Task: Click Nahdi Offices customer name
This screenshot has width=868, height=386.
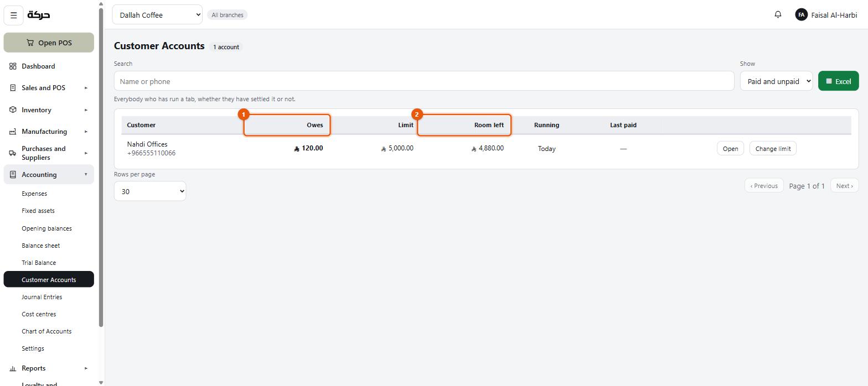Action: [147, 144]
